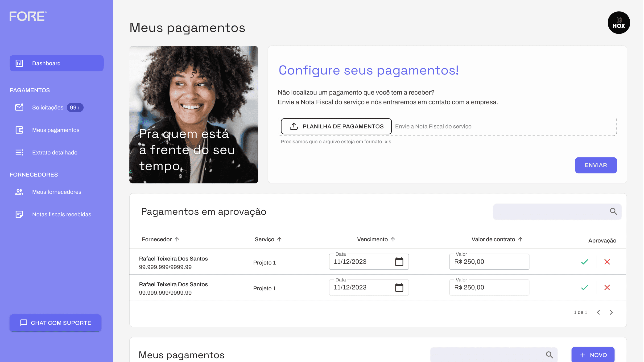644x362 pixels.
Task: Go to previous page of table
Action: [598, 312]
